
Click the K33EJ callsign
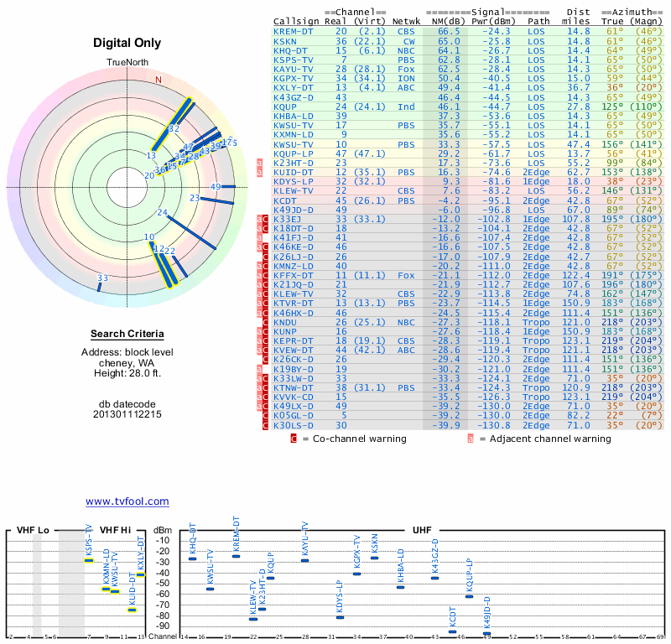(x=287, y=219)
